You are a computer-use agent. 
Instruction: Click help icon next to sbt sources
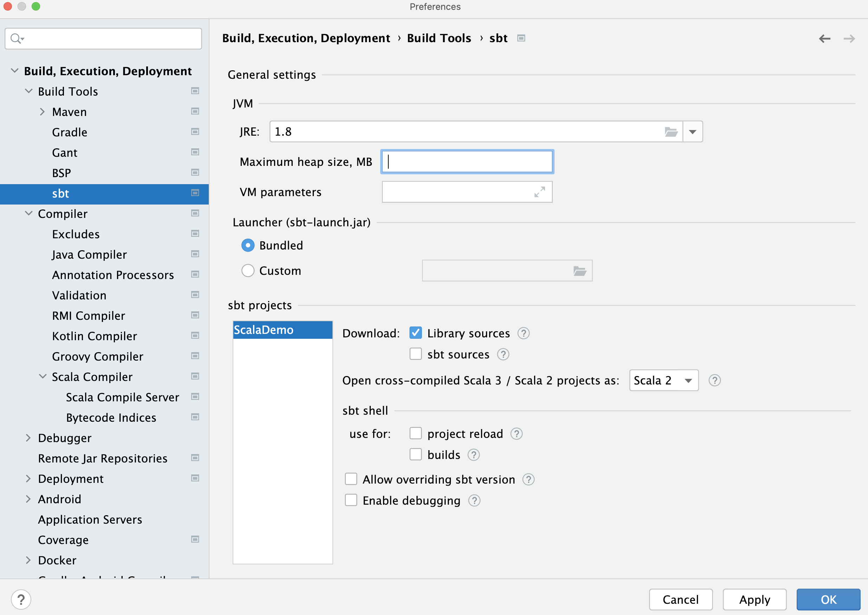[x=503, y=355]
